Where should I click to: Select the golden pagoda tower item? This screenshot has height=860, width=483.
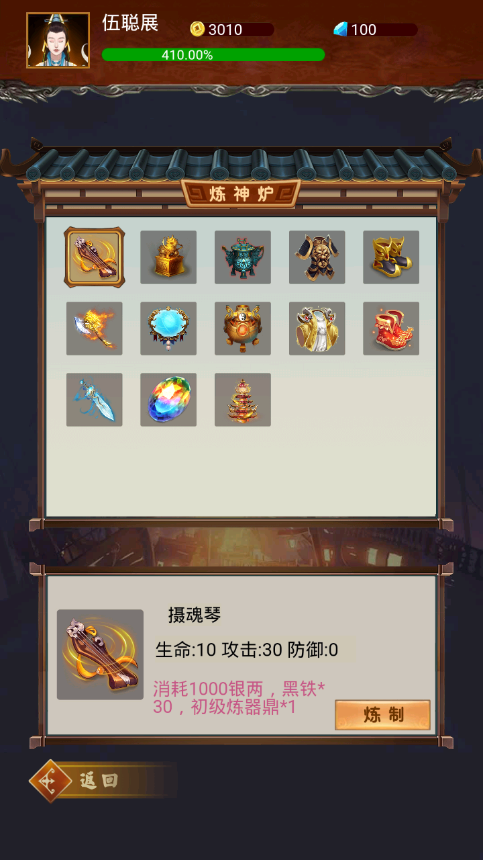[242, 400]
